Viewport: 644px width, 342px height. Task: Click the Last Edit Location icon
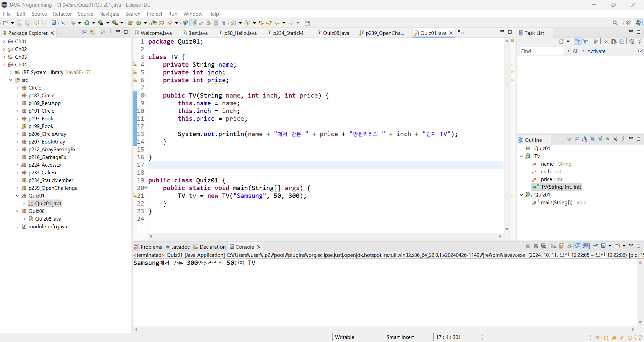click(261, 23)
